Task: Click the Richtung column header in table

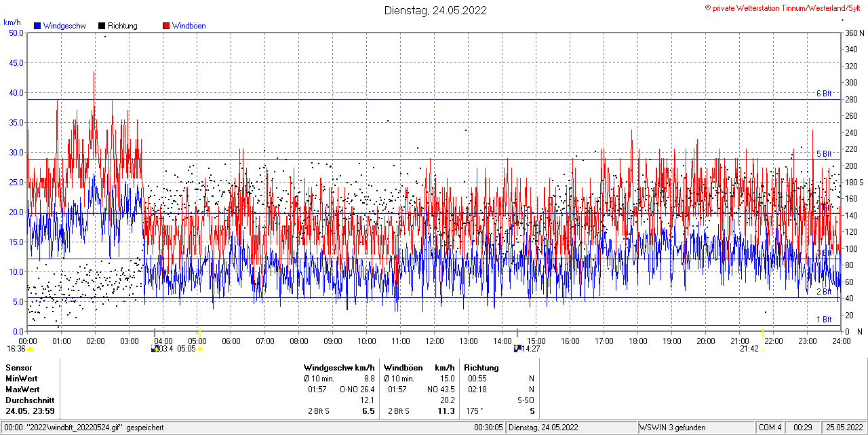Action: (481, 368)
